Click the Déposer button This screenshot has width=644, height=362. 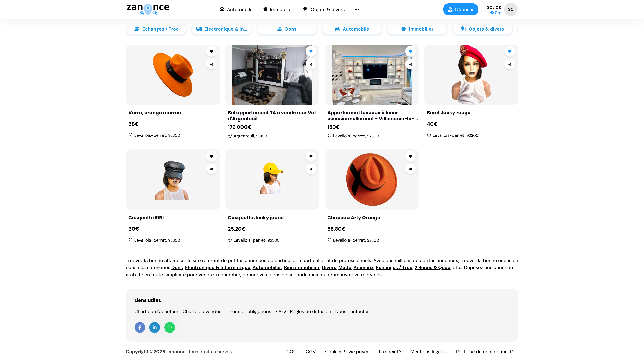pyautogui.click(x=461, y=9)
